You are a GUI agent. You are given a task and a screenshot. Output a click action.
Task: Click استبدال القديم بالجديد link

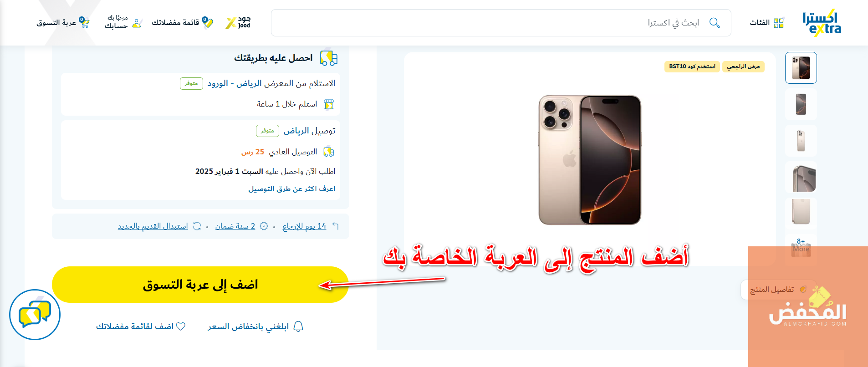153,226
